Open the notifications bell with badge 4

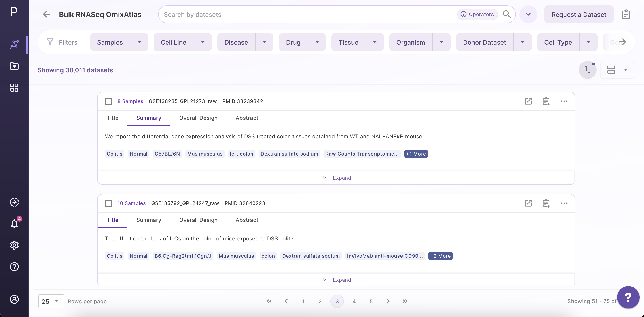[14, 223]
